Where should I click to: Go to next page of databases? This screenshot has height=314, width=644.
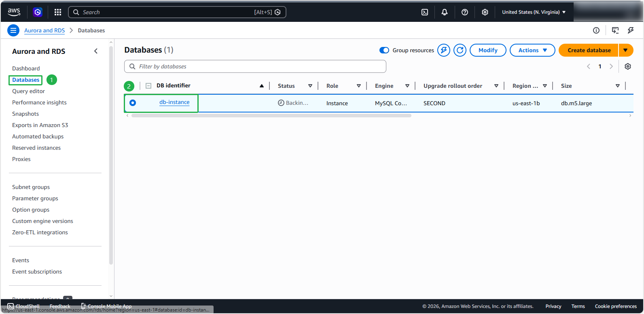[611, 66]
